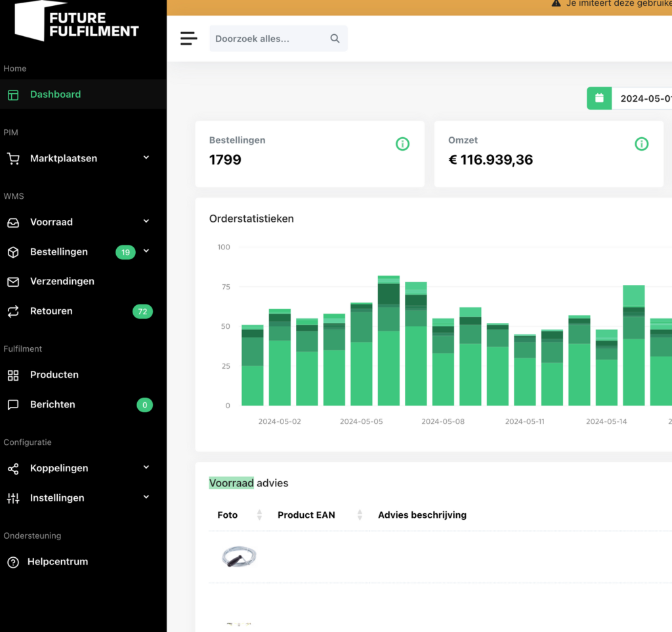Click the hamburger menu icon
The image size is (672, 632).
188,39
